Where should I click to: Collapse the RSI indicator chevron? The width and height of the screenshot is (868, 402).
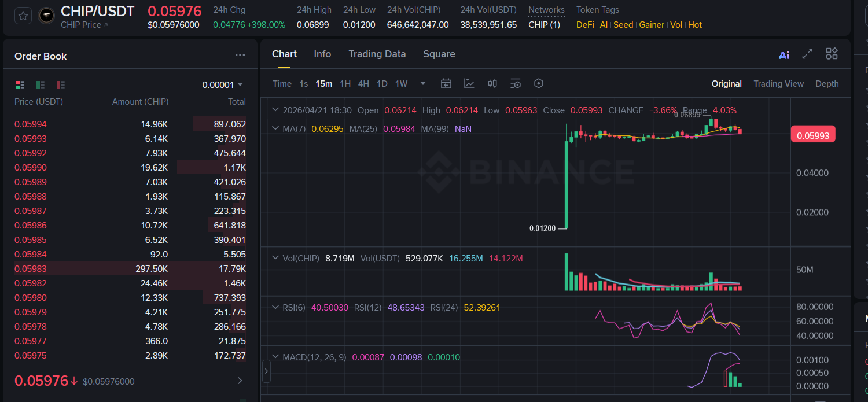click(x=275, y=307)
